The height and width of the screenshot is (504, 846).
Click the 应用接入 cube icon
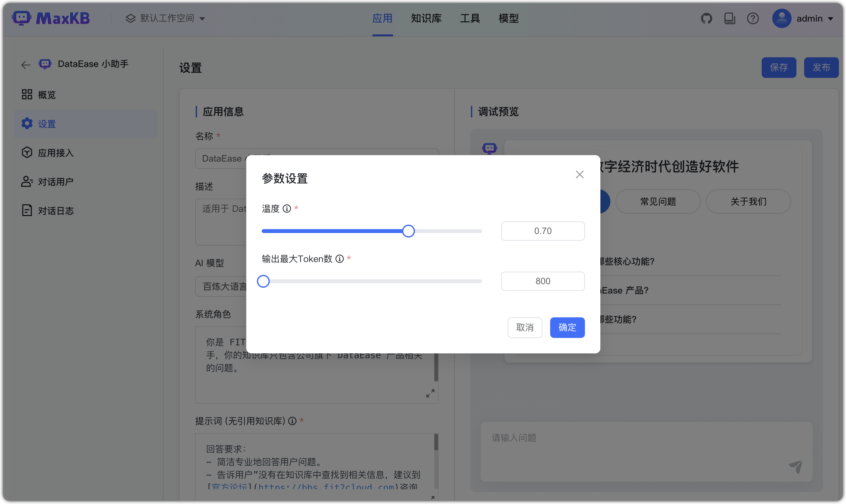point(27,153)
